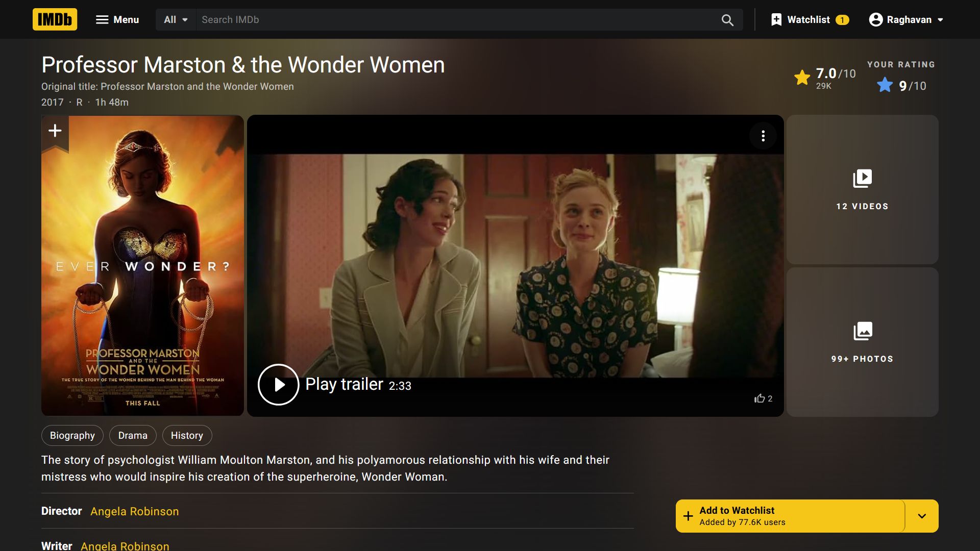Click the Angela Robinson director link

135,511
